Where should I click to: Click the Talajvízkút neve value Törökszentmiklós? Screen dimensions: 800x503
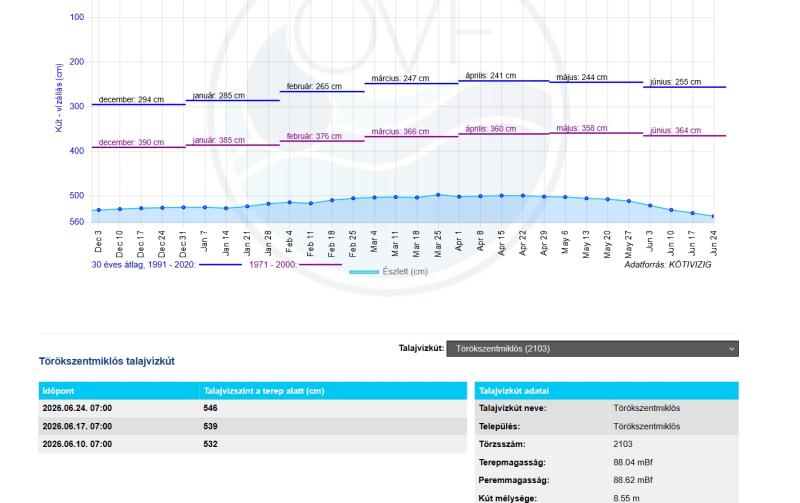pos(646,408)
